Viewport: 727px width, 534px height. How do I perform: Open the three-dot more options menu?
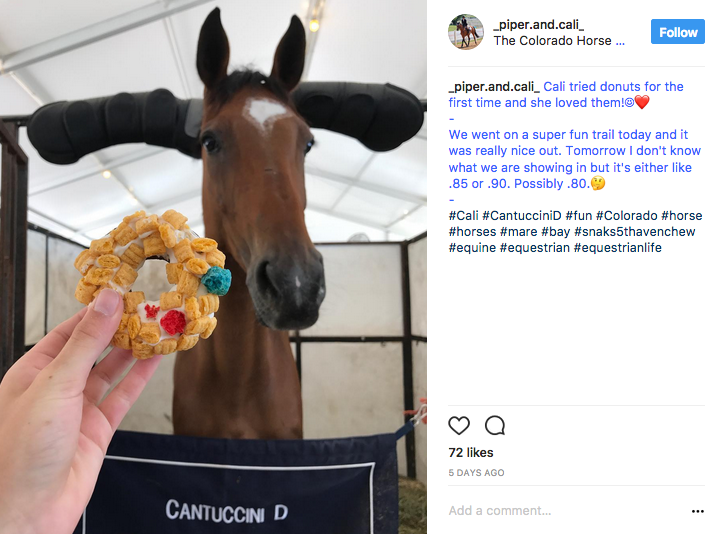(697, 511)
